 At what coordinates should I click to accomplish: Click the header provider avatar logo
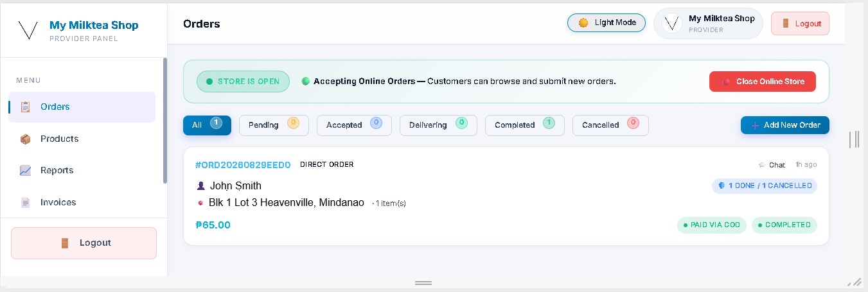pos(672,24)
